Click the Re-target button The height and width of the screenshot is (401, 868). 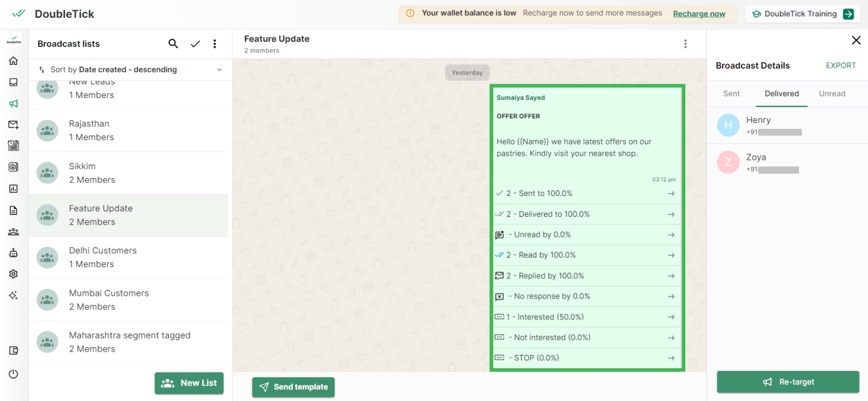pyautogui.click(x=788, y=382)
